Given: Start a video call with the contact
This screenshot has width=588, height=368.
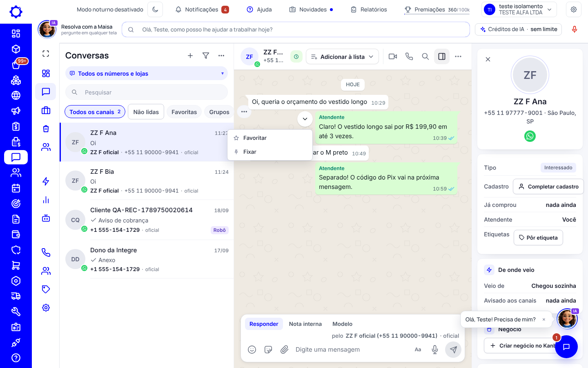Looking at the screenshot, I should click(393, 56).
